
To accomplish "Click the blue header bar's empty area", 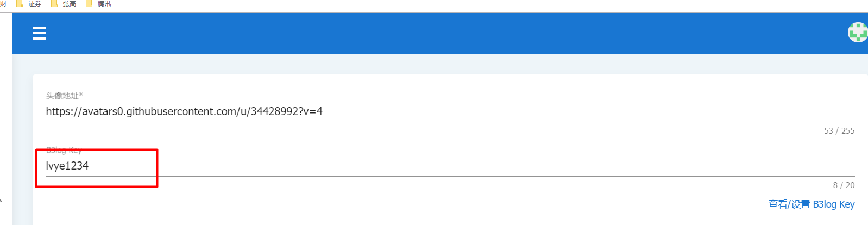I will click(x=435, y=33).
